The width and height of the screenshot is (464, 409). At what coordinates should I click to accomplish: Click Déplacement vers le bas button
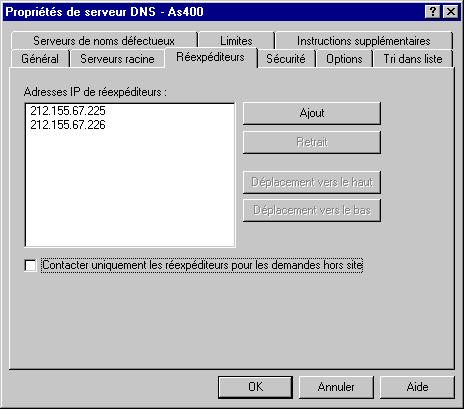point(312,210)
